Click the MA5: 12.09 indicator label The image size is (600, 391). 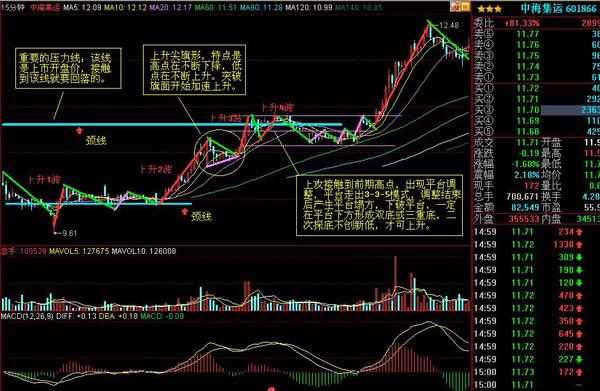click(82, 7)
